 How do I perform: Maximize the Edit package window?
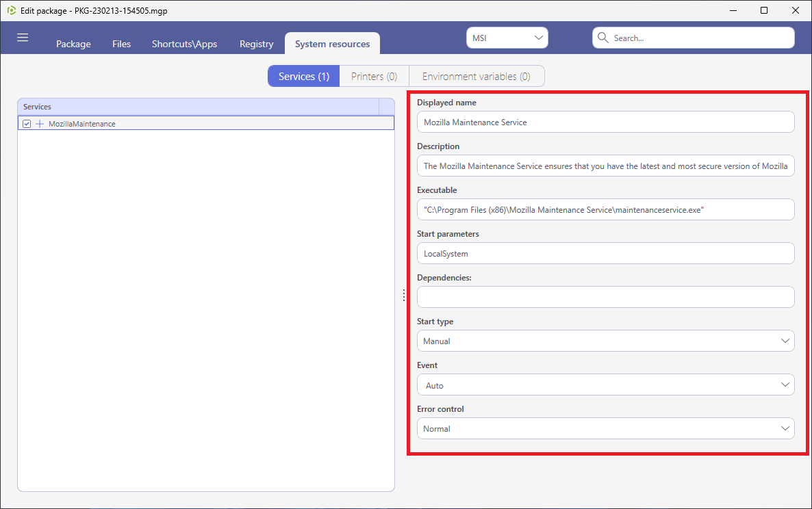click(x=764, y=10)
